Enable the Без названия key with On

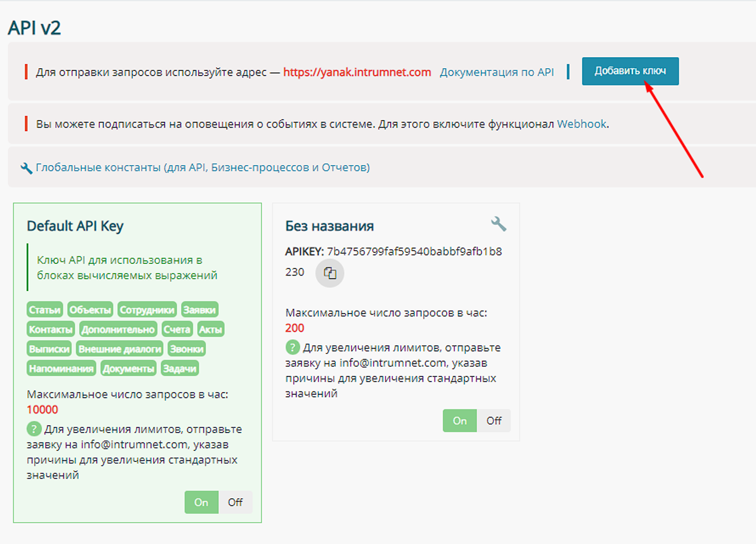coord(459,421)
